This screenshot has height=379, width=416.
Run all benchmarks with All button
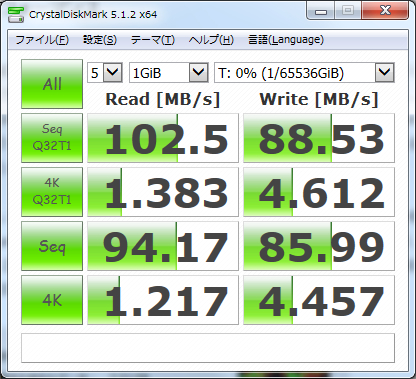(x=52, y=84)
